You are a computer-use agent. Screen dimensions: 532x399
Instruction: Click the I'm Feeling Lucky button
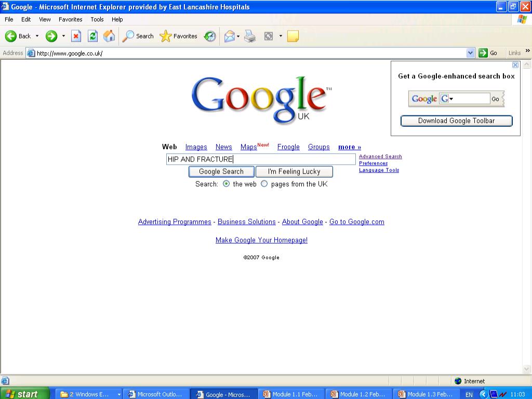coord(294,171)
